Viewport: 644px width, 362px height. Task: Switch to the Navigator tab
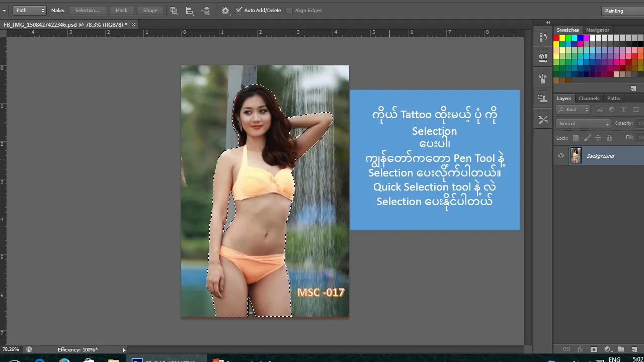(598, 30)
